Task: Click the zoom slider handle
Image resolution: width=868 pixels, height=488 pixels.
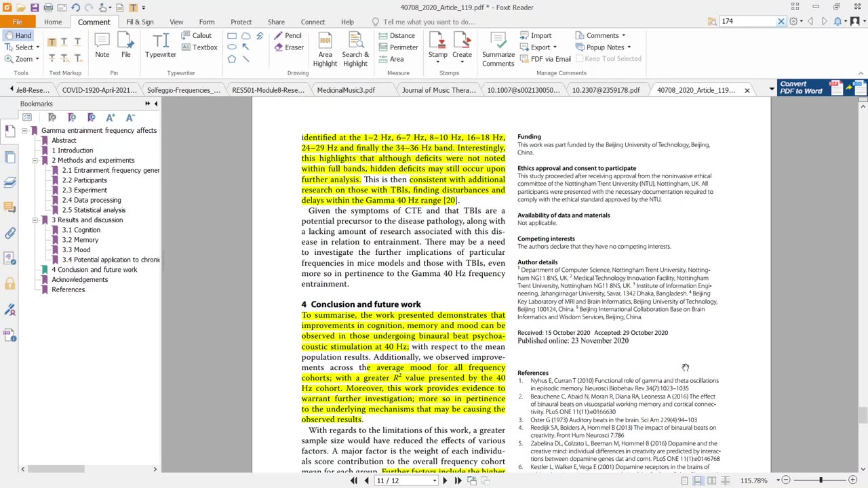Action: [x=821, y=480]
